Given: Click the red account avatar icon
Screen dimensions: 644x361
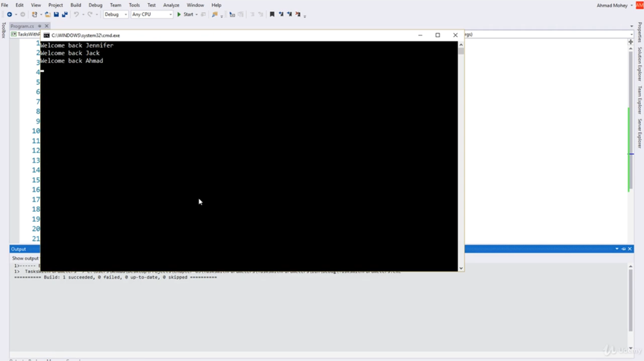Looking at the screenshot, I should (x=639, y=5).
